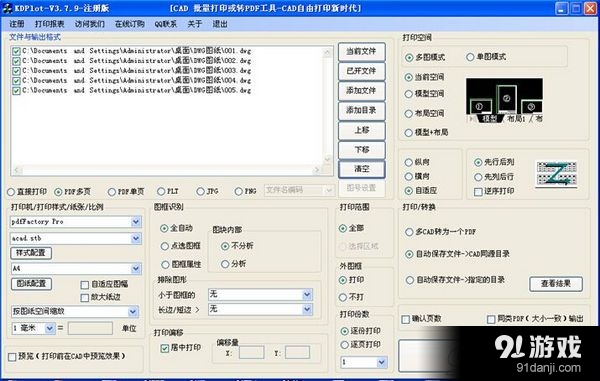Open the 1 毫米 unit dropdown
This screenshot has width=600, height=381.
tap(50, 329)
